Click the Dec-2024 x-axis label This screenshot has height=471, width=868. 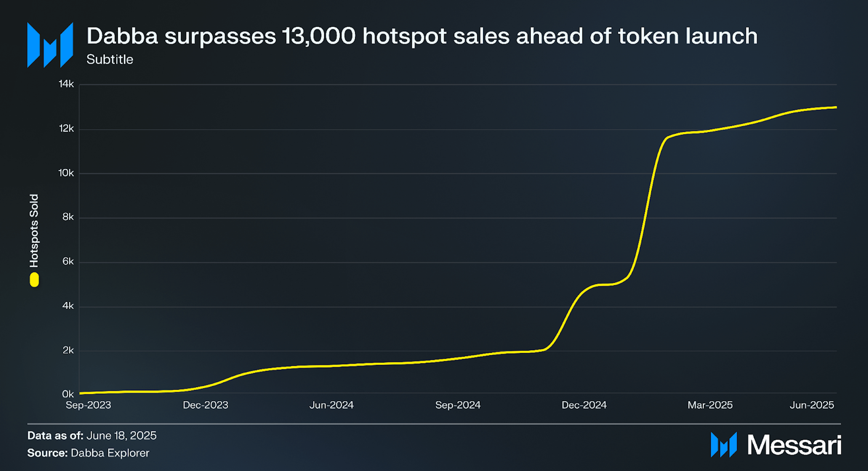pyautogui.click(x=584, y=405)
